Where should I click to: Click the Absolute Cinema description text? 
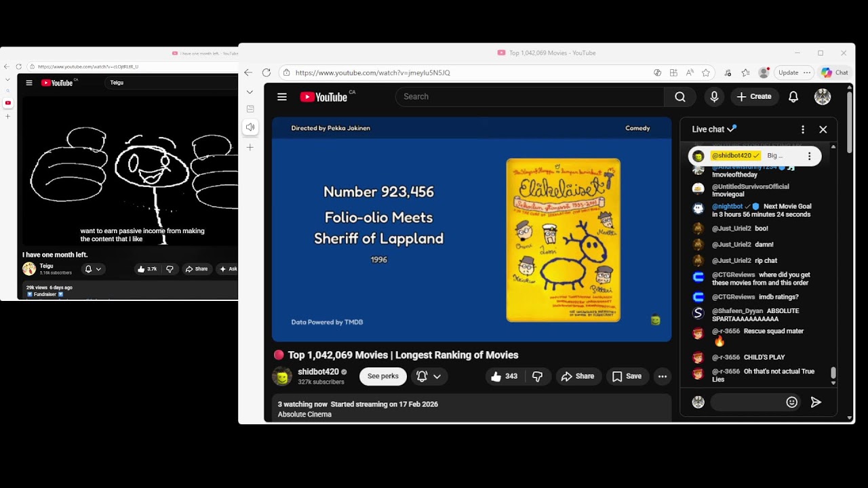[304, 414]
